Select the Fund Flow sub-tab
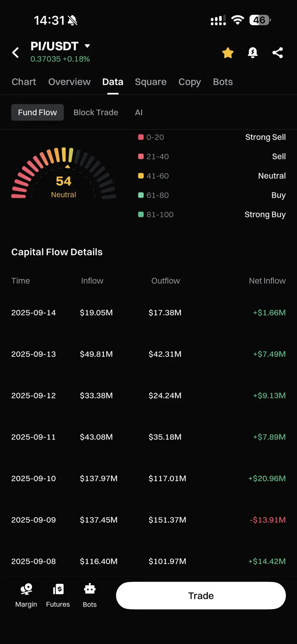297x644 pixels. (x=37, y=112)
